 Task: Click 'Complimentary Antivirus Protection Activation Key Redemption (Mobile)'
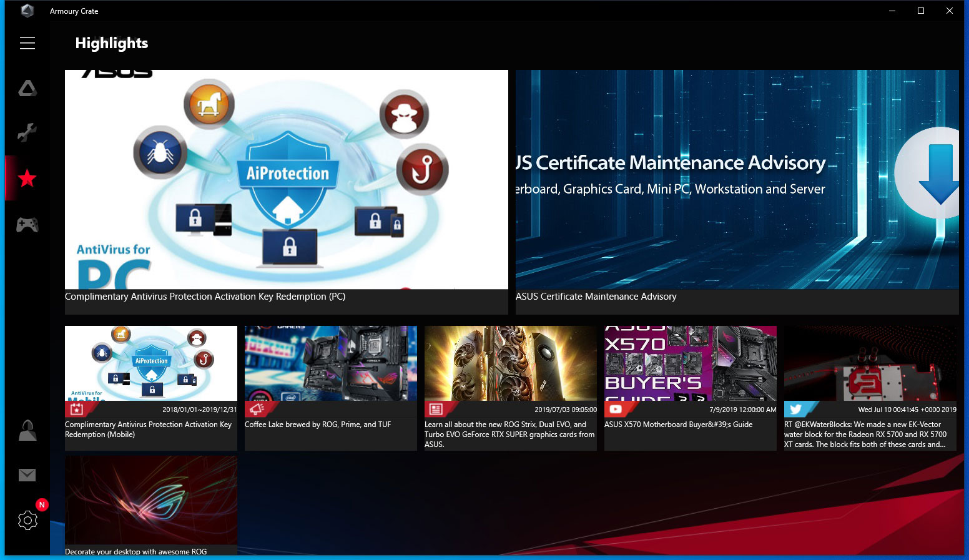click(149, 430)
